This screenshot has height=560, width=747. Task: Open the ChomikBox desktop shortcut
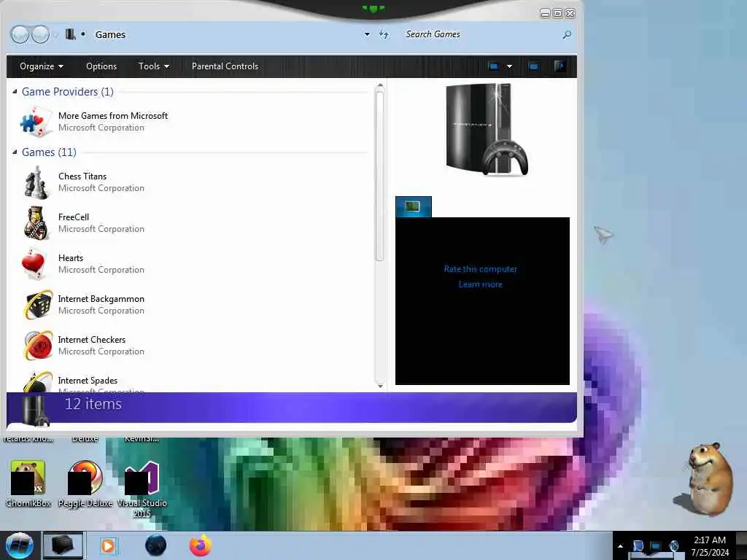pyautogui.click(x=28, y=484)
